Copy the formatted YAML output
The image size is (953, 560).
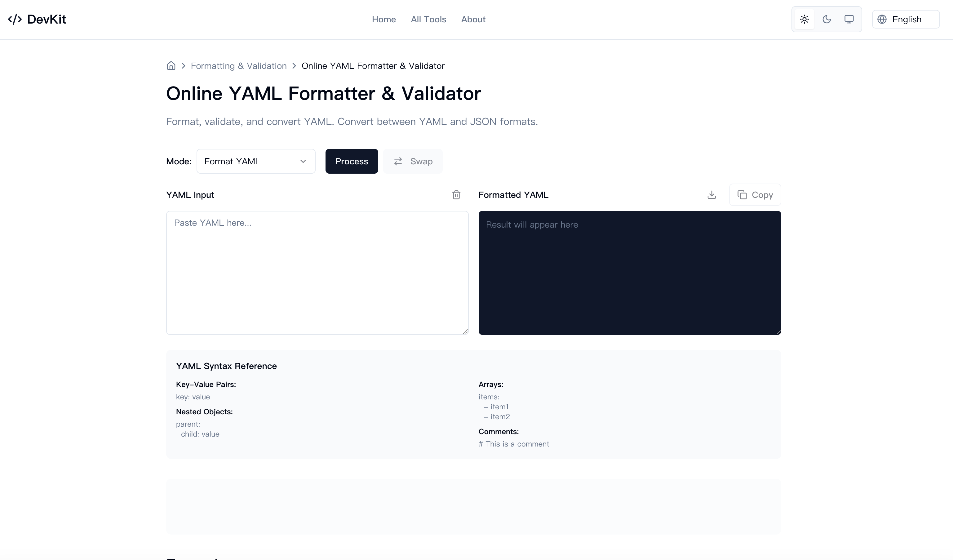(x=755, y=195)
